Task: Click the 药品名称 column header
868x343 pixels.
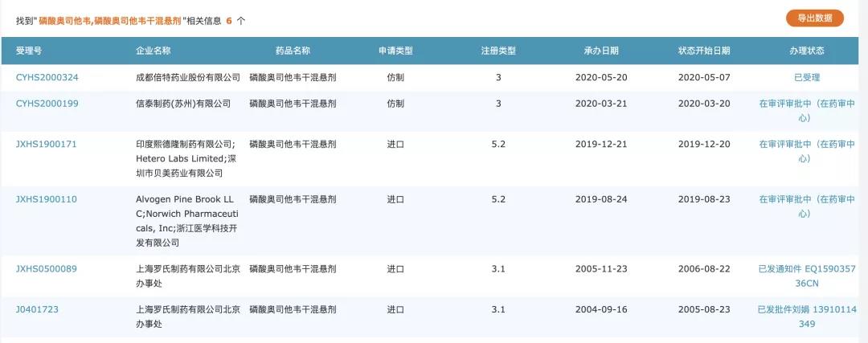Action: point(293,51)
